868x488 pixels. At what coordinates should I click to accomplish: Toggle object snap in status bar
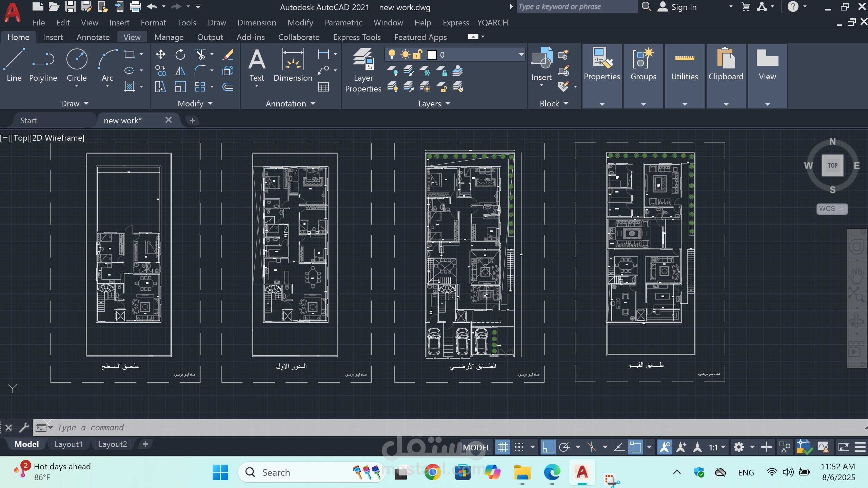pos(636,447)
